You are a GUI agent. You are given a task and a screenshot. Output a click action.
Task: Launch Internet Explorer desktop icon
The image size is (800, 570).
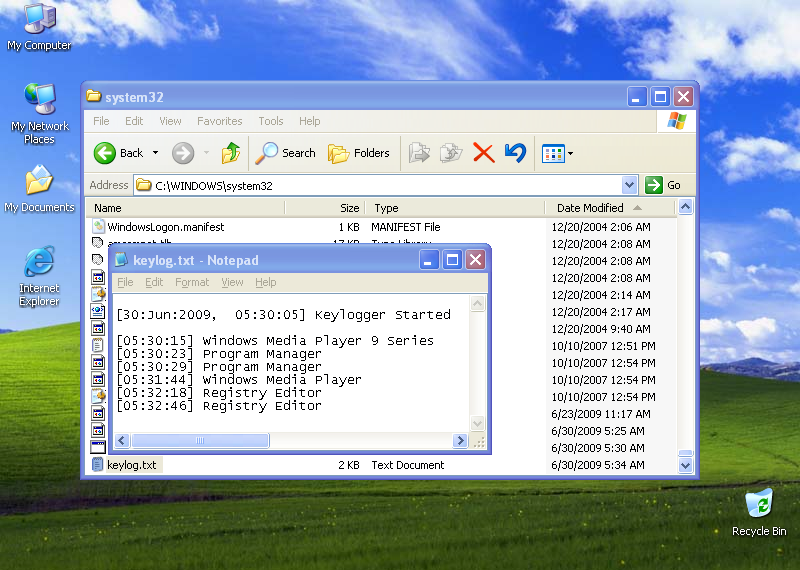pyautogui.click(x=39, y=276)
